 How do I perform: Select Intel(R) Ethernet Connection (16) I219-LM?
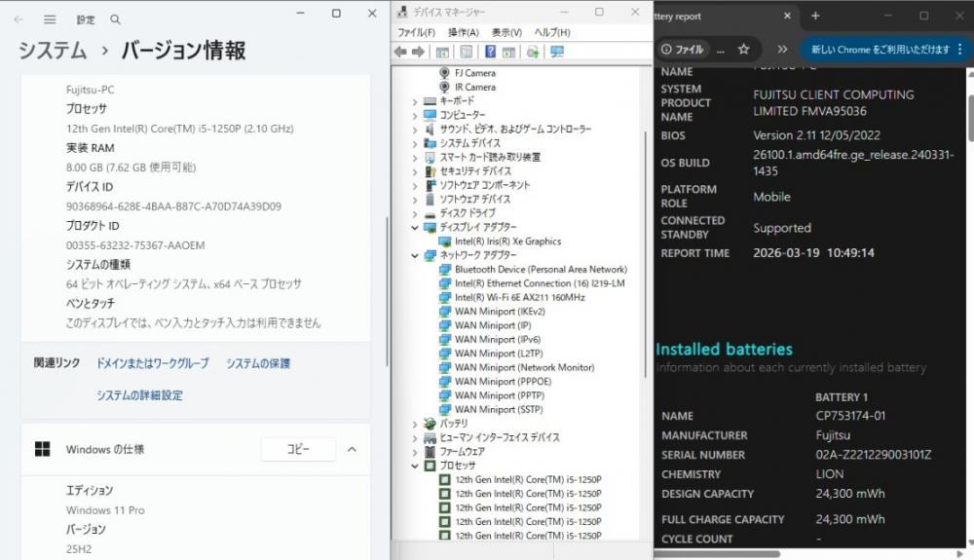pyautogui.click(x=540, y=283)
